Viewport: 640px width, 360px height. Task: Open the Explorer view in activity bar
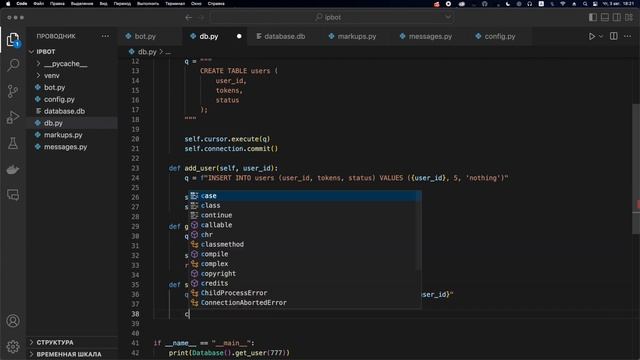pyautogui.click(x=13, y=40)
